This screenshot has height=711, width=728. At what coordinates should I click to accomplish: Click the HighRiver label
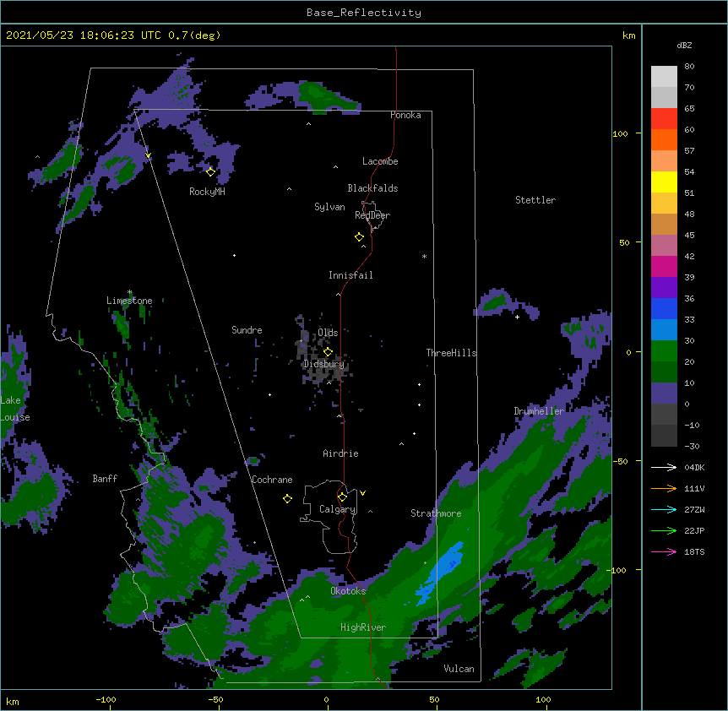coord(363,627)
